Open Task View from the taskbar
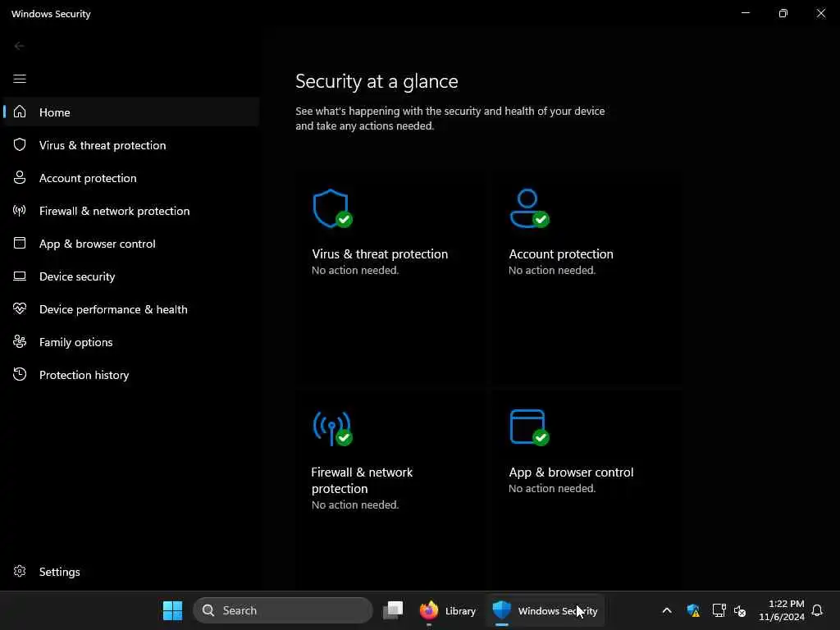 point(393,610)
